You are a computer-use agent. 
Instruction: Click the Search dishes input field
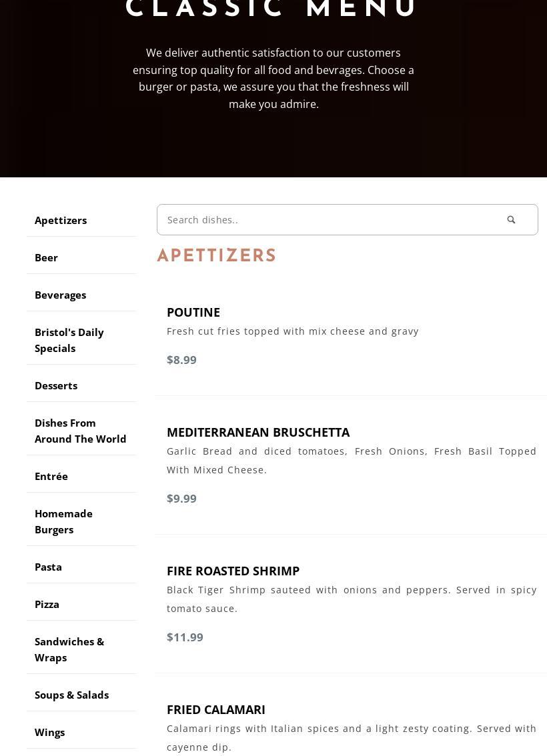pos(327,220)
